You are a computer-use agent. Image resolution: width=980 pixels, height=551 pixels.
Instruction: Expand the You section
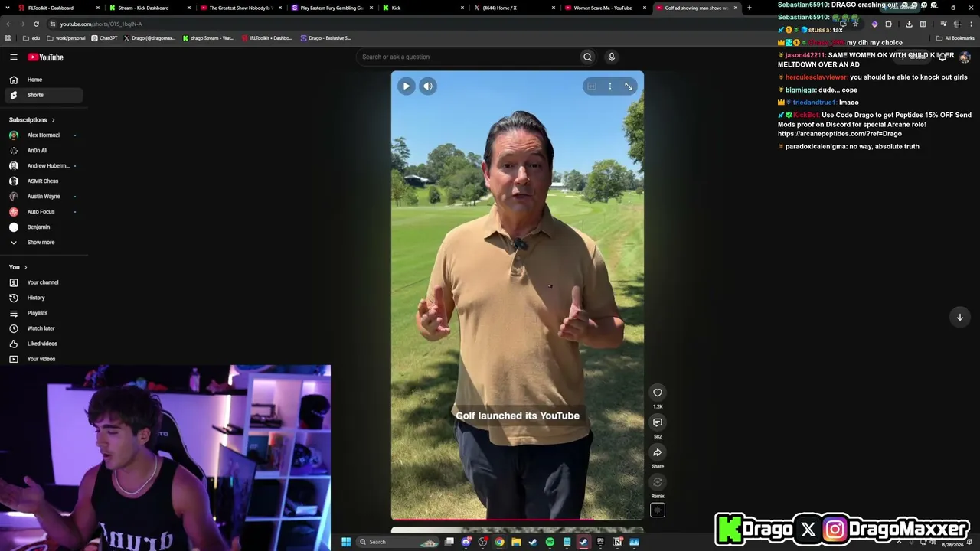[x=18, y=267]
